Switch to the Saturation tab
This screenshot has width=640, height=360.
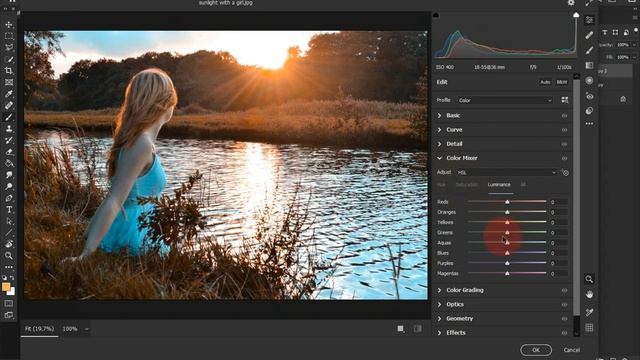point(467,185)
